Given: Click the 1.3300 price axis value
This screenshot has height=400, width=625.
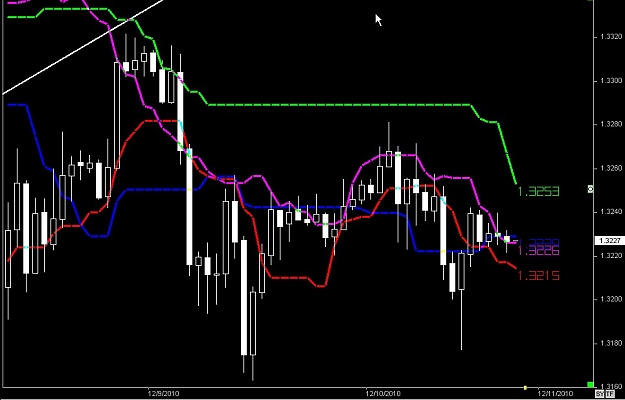Looking at the screenshot, I should [x=611, y=81].
